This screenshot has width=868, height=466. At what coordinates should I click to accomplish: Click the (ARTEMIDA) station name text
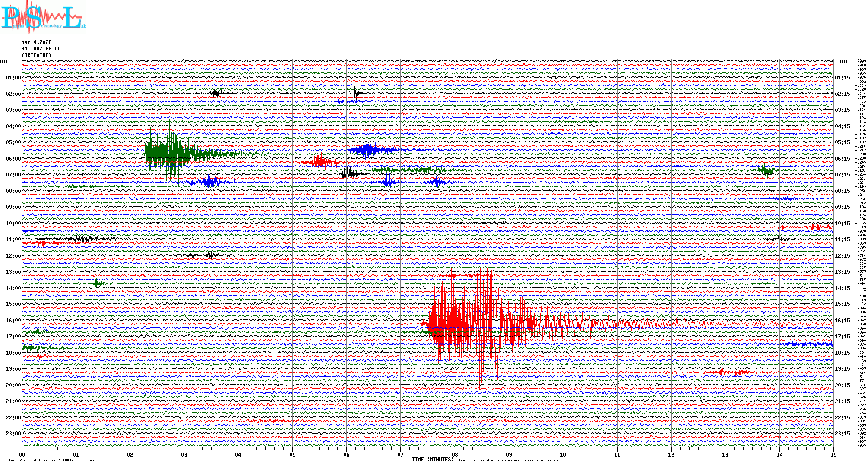36,55
